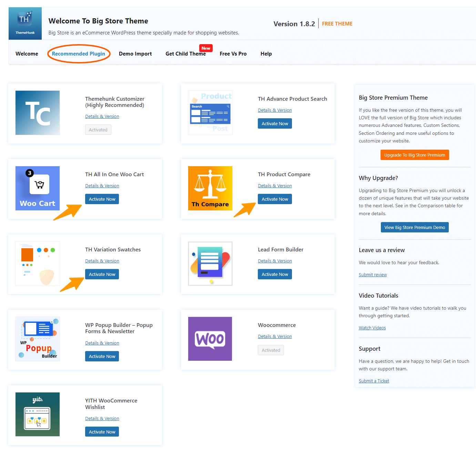This screenshot has height=449, width=476.
Task: Activate YITH WooCommerce Wishlist plugin
Action: point(102,432)
